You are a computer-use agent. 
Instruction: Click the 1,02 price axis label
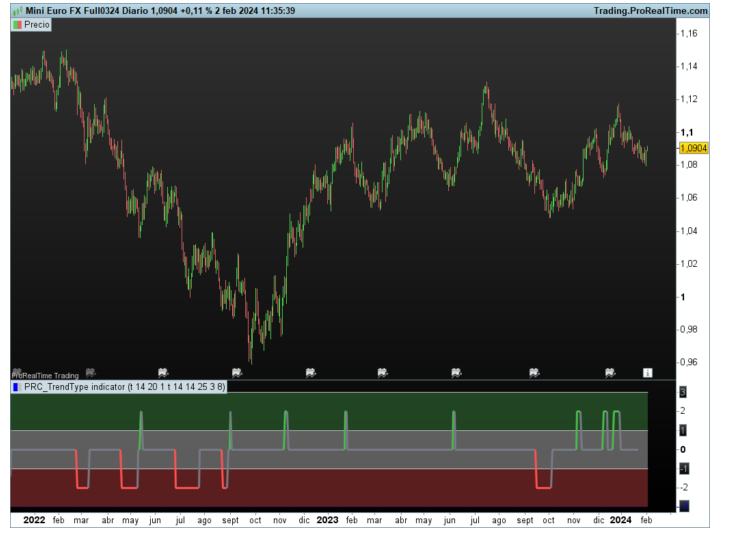coord(689,264)
